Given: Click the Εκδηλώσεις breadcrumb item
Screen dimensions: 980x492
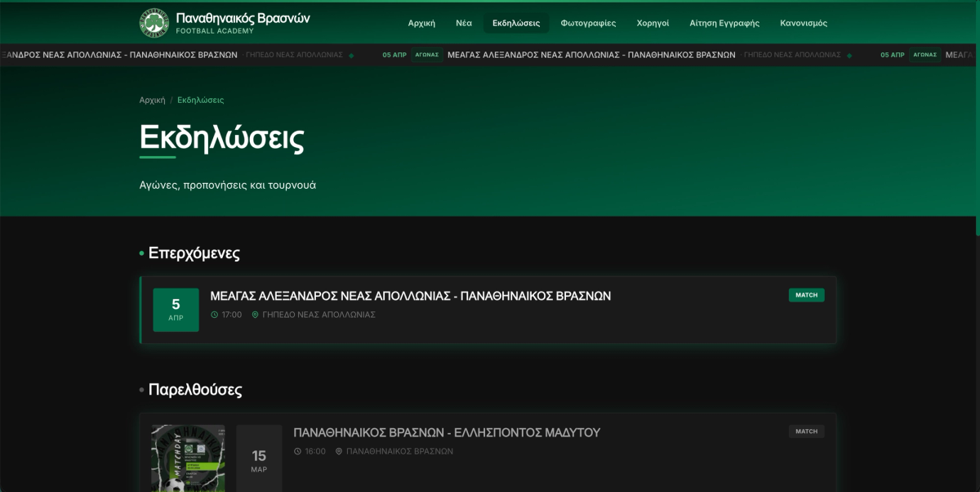Looking at the screenshot, I should click(x=200, y=100).
